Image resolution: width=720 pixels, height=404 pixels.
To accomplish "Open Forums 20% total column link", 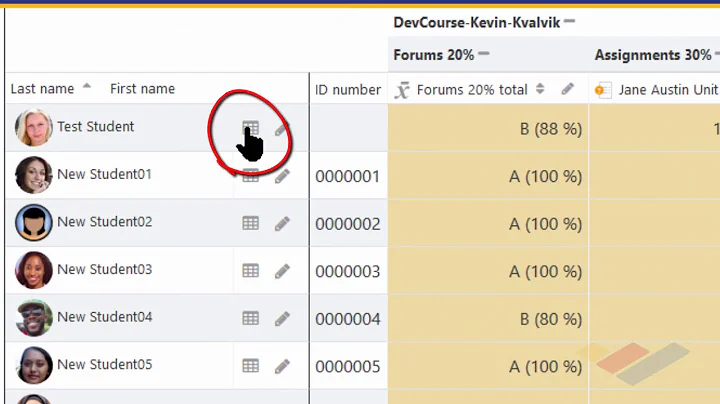I will 472,90.
